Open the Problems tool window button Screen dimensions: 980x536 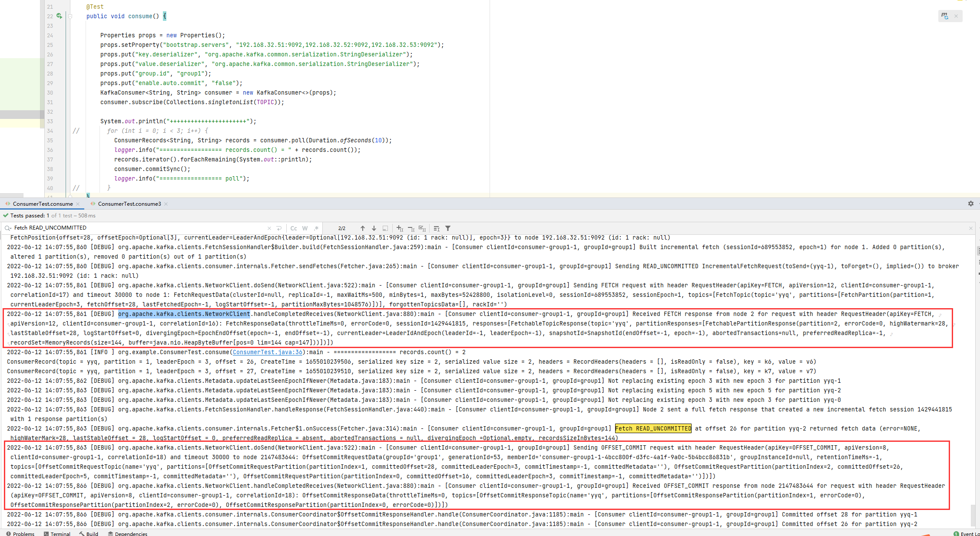pyautogui.click(x=20, y=533)
